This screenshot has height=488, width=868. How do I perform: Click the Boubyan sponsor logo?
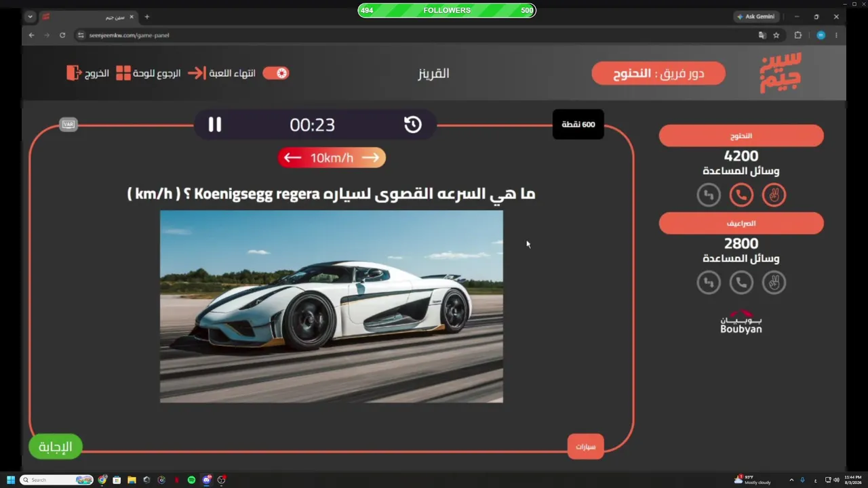coord(741,322)
